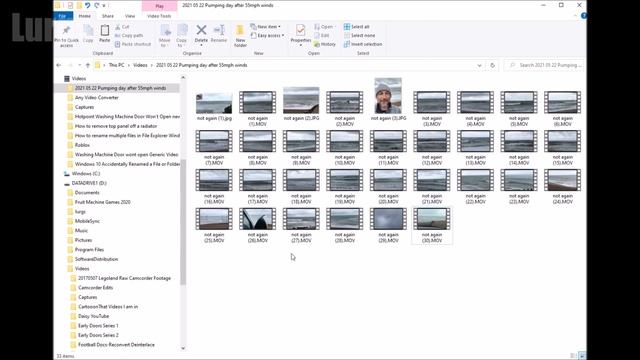Screen dimensions: 640x360
Task: Open the File menu tab
Action: tap(63, 16)
